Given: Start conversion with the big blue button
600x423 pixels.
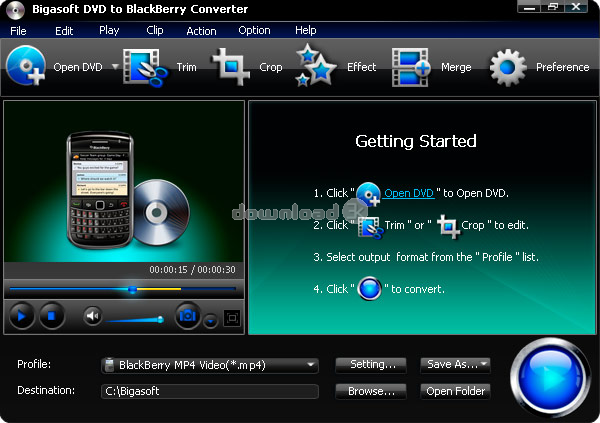Looking at the screenshot, I should (550, 378).
